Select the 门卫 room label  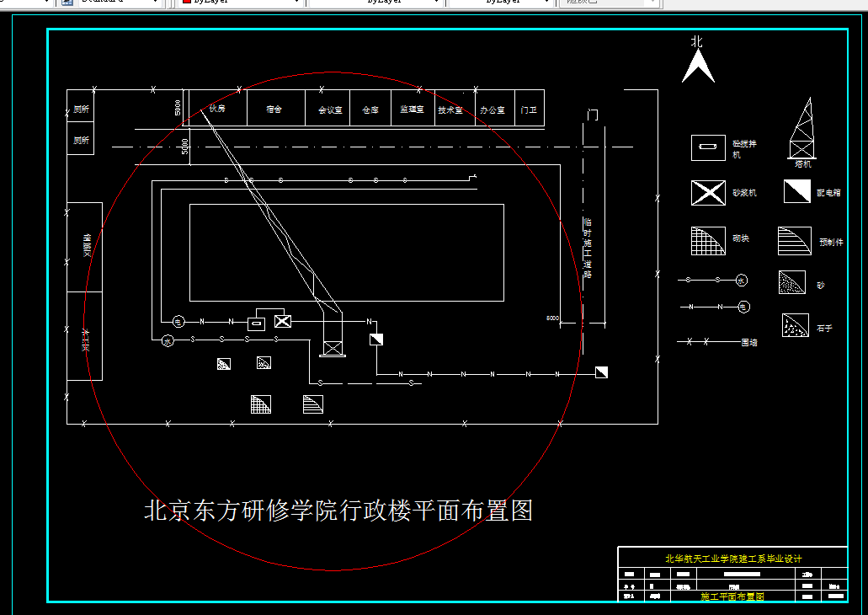529,110
